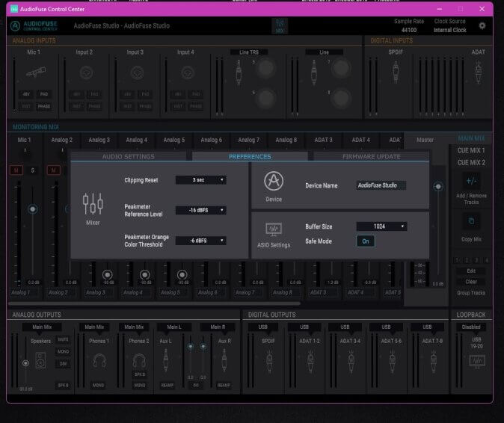
Task: Open Phones 1 Main Mix source dropdown
Action: 94,327
